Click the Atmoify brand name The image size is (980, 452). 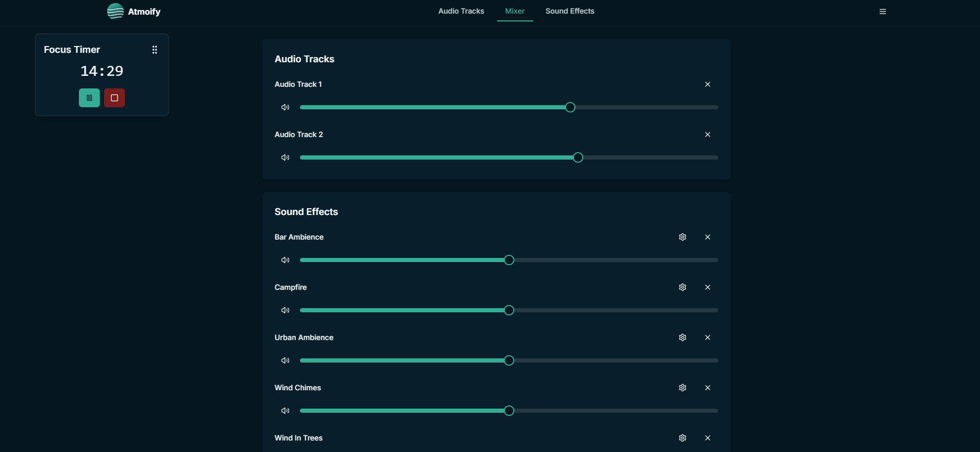coord(144,12)
